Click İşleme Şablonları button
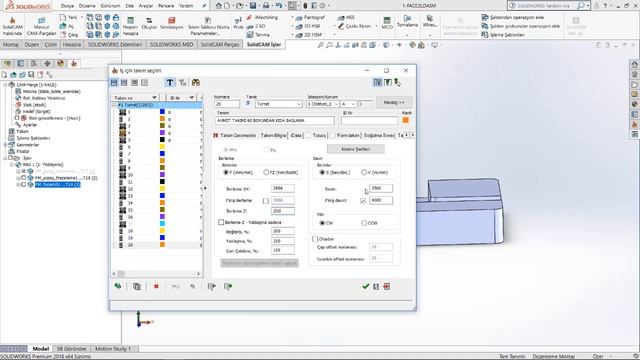Screen dimensions: 640x360 (x=503, y=35)
